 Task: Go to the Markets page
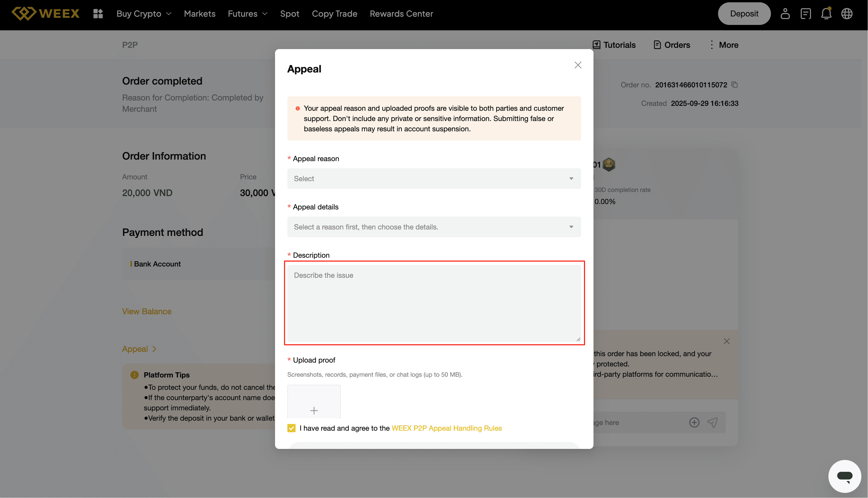tap(200, 14)
